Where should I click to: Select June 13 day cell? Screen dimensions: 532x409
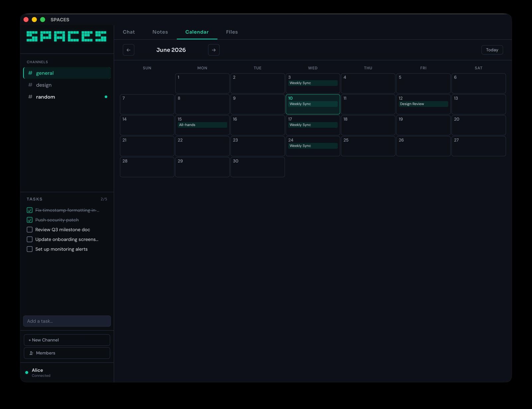pyautogui.click(x=478, y=104)
